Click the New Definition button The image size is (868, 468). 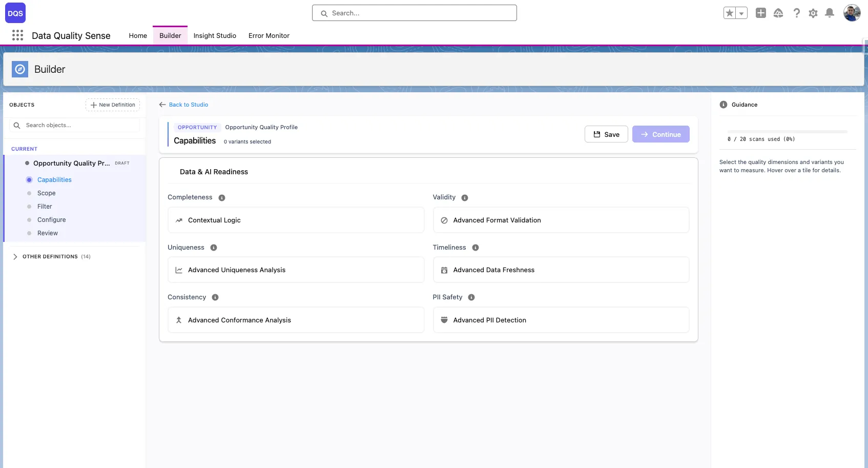pyautogui.click(x=112, y=105)
